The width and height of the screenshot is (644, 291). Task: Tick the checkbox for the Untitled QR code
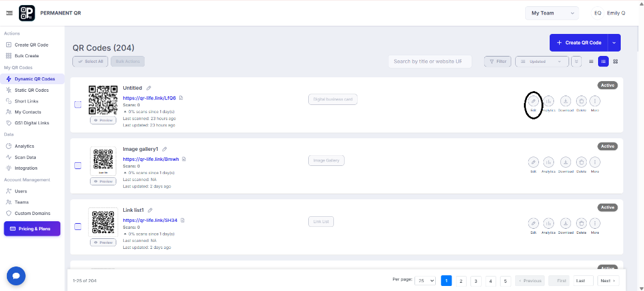point(77,105)
